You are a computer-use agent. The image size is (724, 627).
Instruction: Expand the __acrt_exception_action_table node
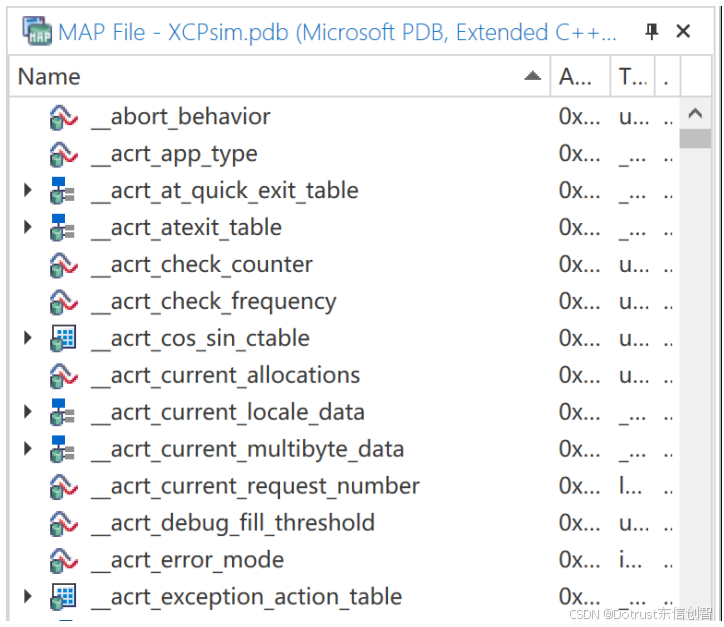pyautogui.click(x=28, y=597)
